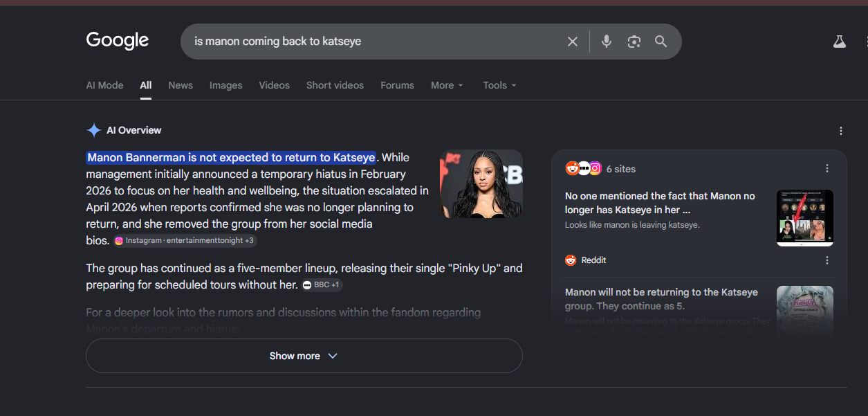Image resolution: width=868 pixels, height=416 pixels.
Task: Click paragraph mentioning single "Pinky Up"
Action: pos(304,276)
